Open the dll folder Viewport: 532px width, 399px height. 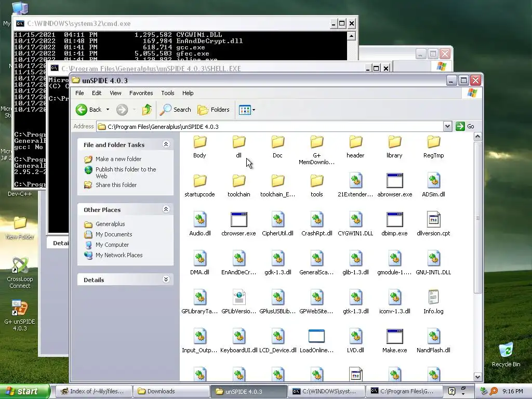point(238,147)
